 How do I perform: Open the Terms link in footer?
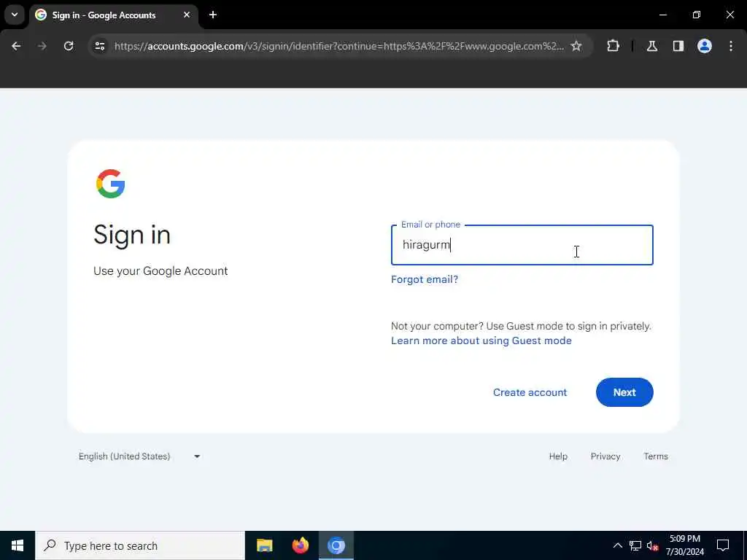point(656,456)
